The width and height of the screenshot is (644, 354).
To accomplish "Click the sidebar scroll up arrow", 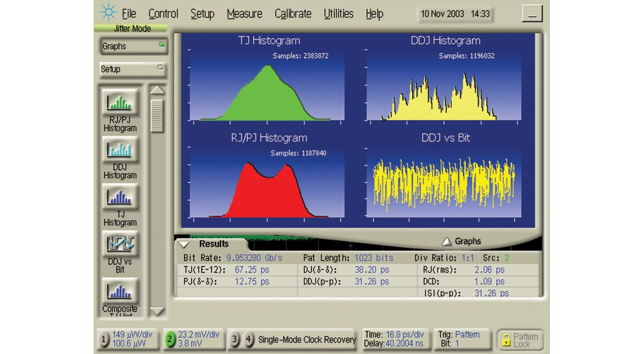I will (x=157, y=91).
